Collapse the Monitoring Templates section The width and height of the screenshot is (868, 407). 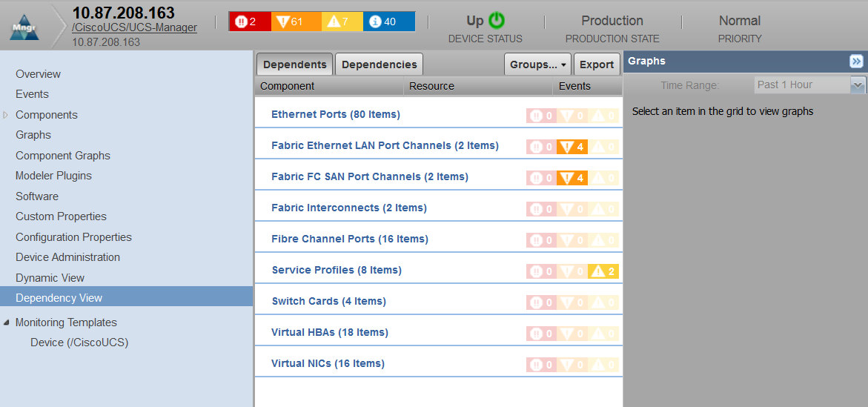(x=7, y=322)
